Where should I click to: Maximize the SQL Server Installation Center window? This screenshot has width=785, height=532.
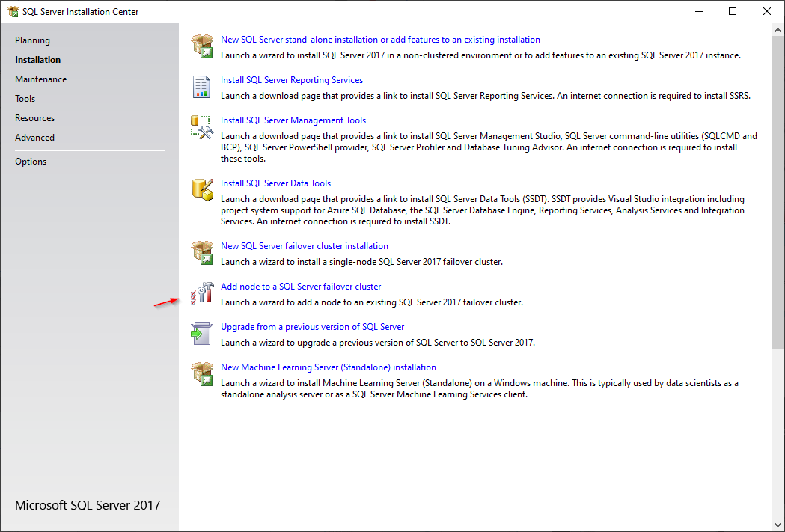click(733, 11)
